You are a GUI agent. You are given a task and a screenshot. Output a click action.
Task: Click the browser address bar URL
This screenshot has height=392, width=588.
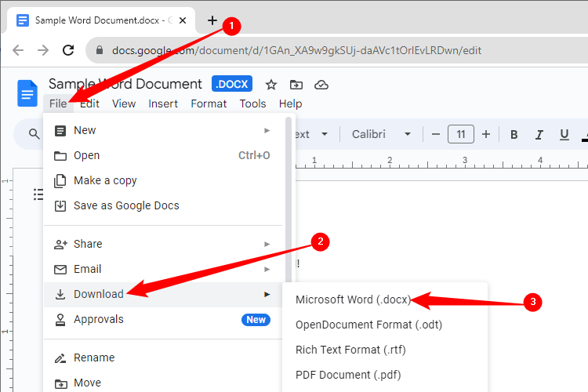296,50
